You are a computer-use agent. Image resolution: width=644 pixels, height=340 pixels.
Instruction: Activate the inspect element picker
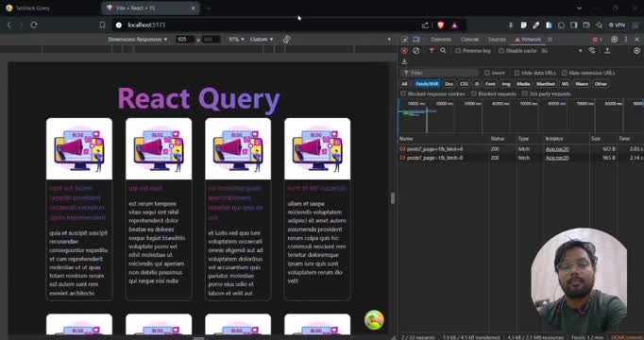[x=404, y=39]
